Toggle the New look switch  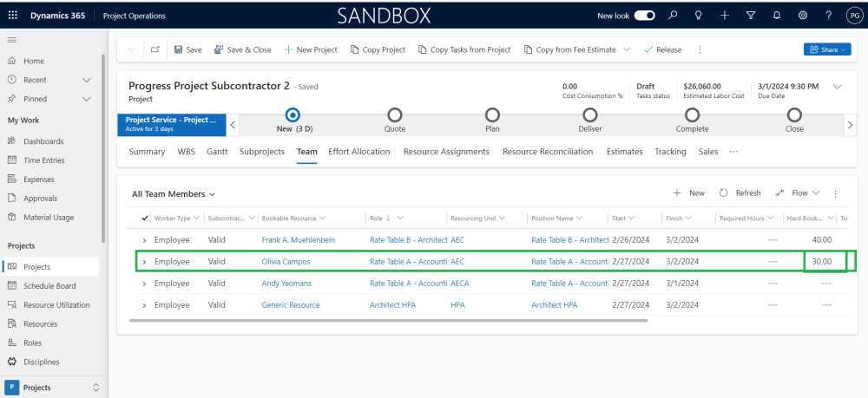point(645,16)
